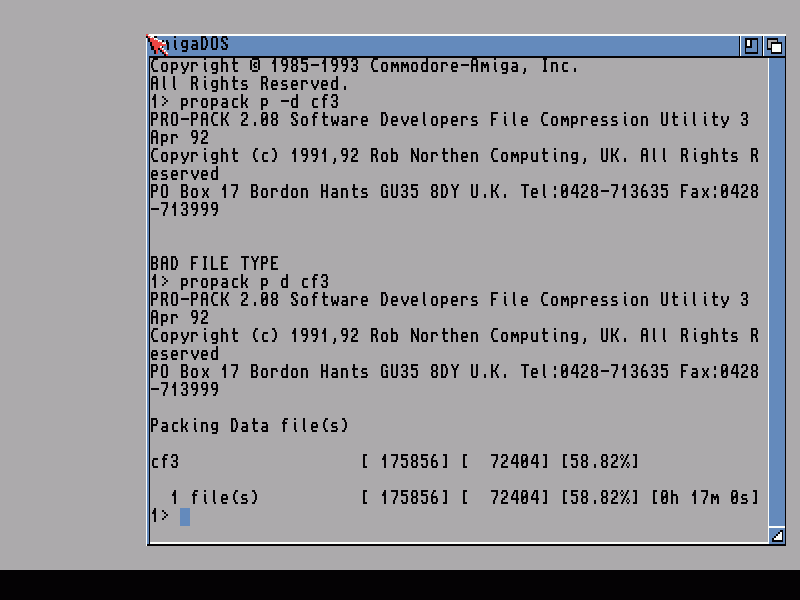800x600 pixels.
Task: Click the 'Packing Data file(s)' line
Action: [x=249, y=426]
